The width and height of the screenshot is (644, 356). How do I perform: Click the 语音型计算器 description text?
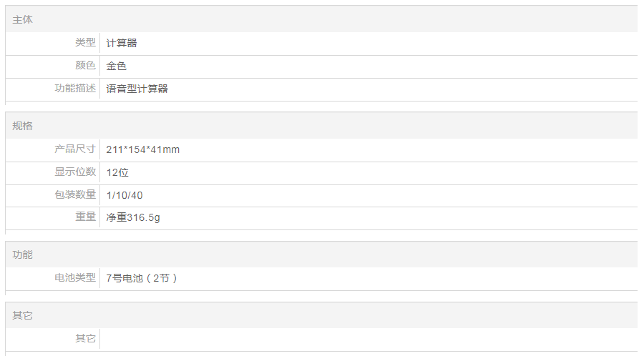[137, 89]
